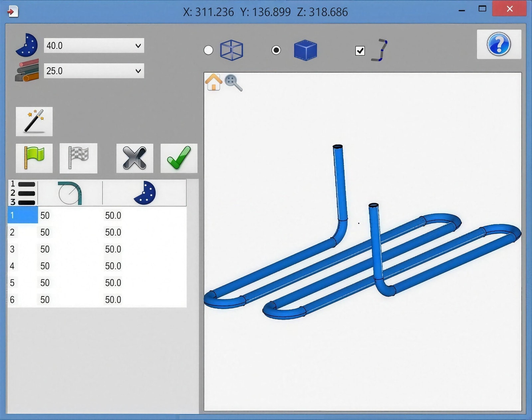The image size is (532, 420).
Task: Click the bend die icon beside 40.0
Action: coord(27,45)
